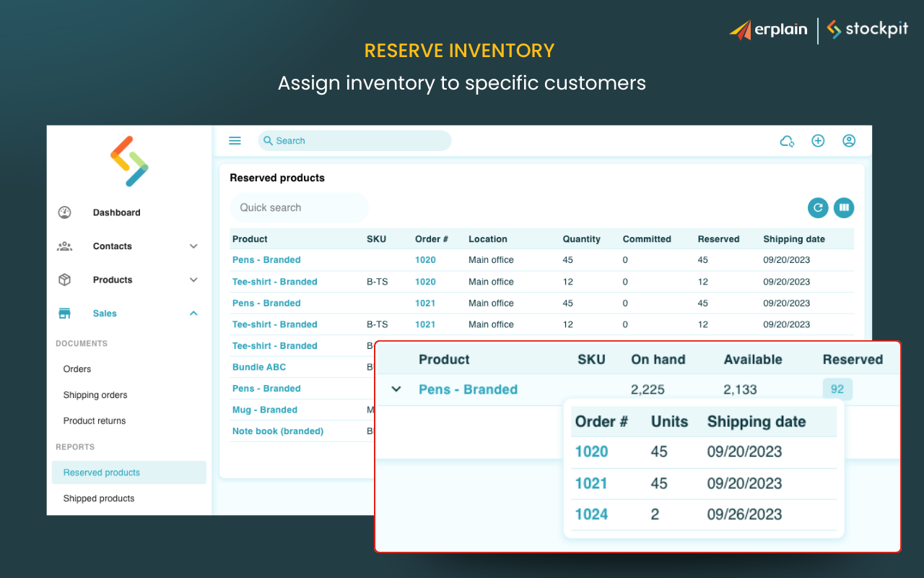Open order 1021 link in Pens row
This screenshot has height=578, width=924.
click(425, 303)
